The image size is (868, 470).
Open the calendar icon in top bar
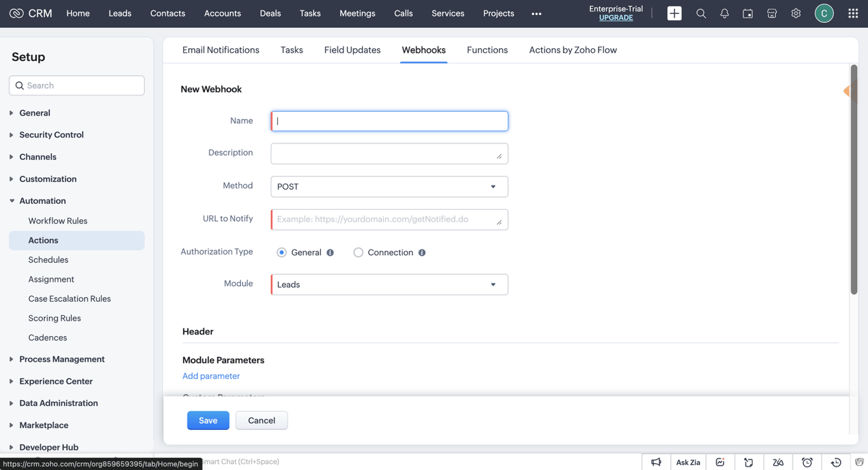[x=748, y=13]
